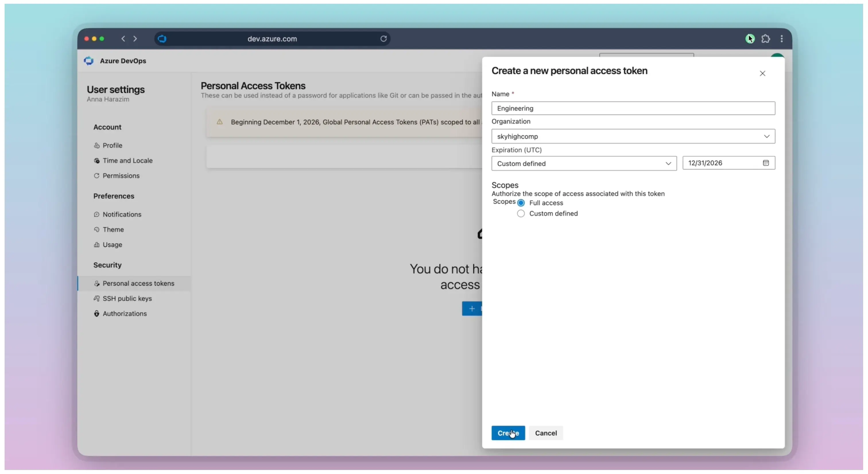Open the expiration date calendar picker
The height and width of the screenshot is (474, 868).
pyautogui.click(x=766, y=163)
